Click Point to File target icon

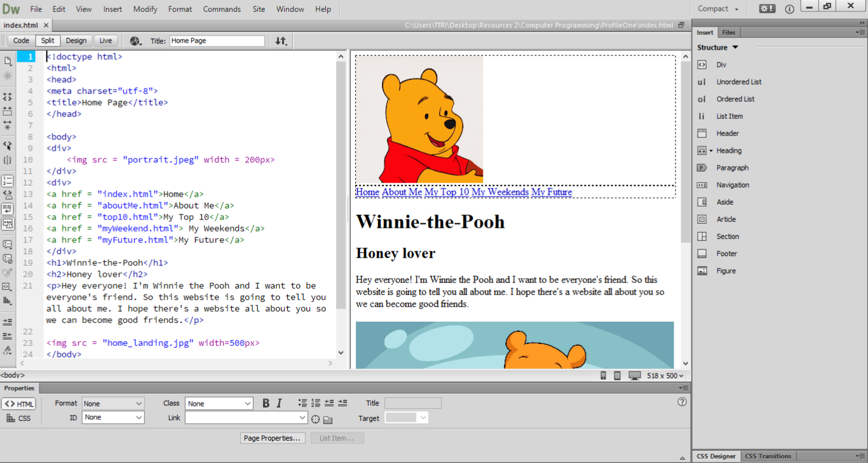tap(315, 419)
